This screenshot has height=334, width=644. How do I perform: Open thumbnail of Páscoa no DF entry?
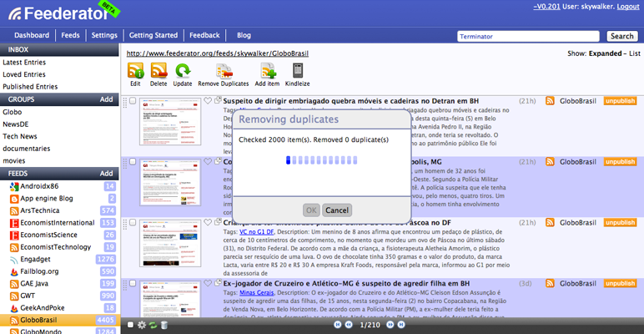tap(170, 243)
